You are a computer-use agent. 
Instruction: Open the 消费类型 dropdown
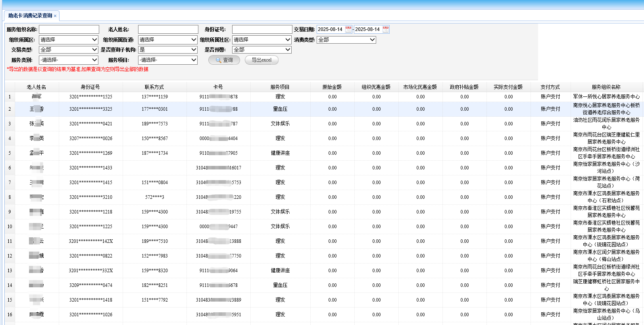[x=346, y=40]
